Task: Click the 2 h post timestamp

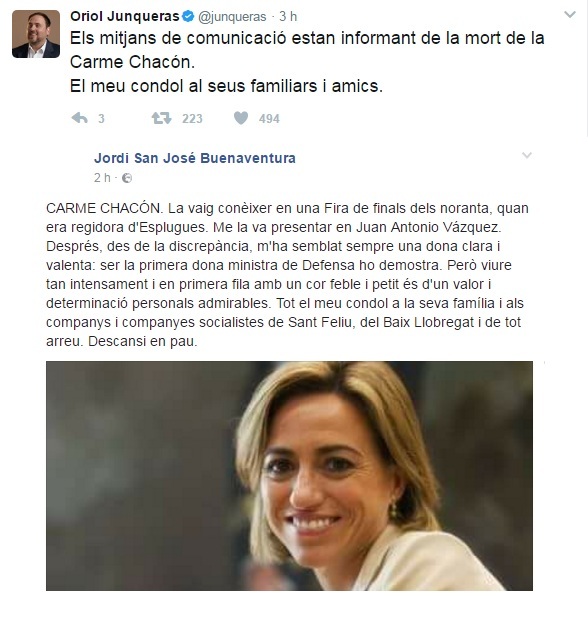Action: click(x=102, y=178)
